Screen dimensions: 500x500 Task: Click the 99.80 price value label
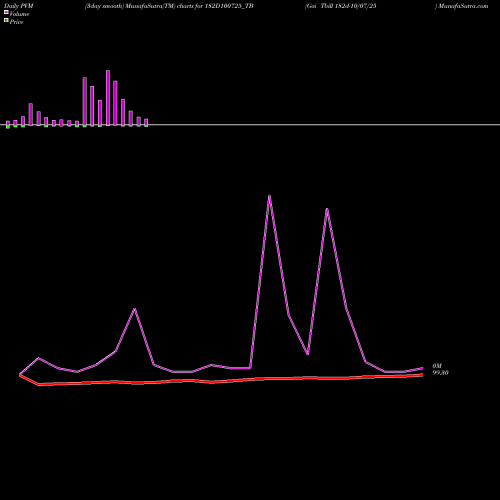440,373
